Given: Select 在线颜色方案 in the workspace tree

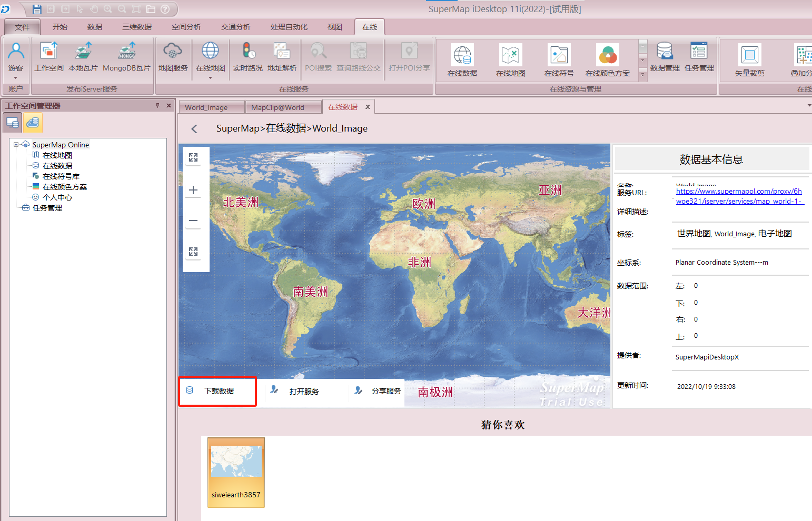Looking at the screenshot, I should [x=65, y=187].
